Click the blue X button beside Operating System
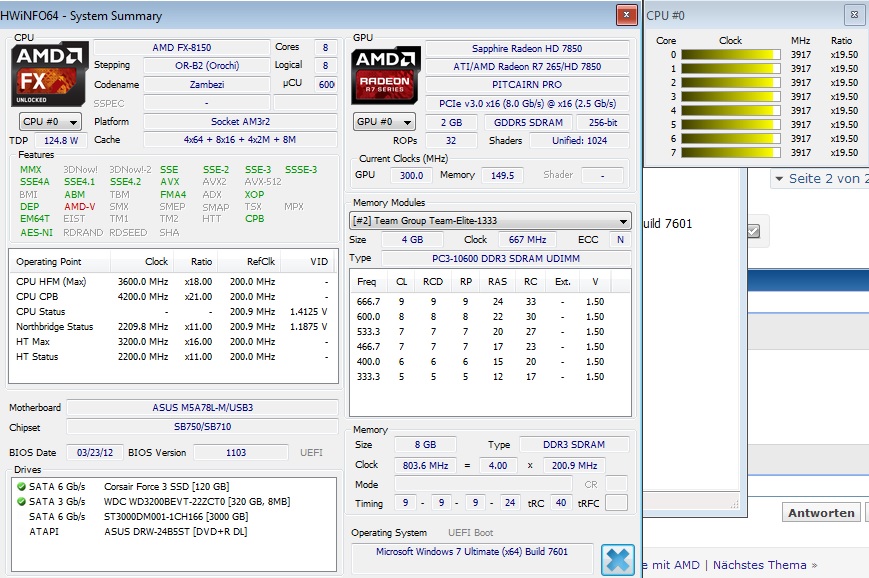 tap(617, 560)
